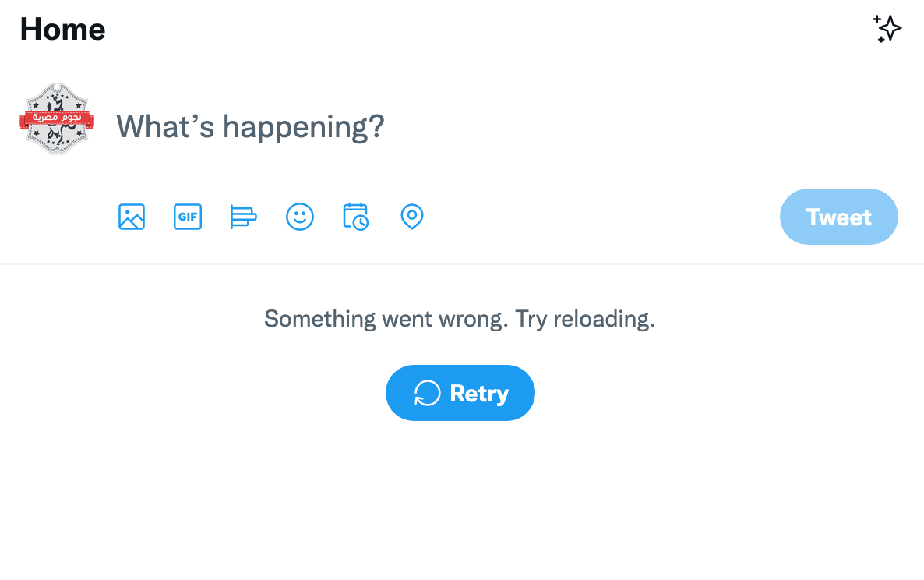
Task: Add location with the pin icon
Action: tap(412, 217)
